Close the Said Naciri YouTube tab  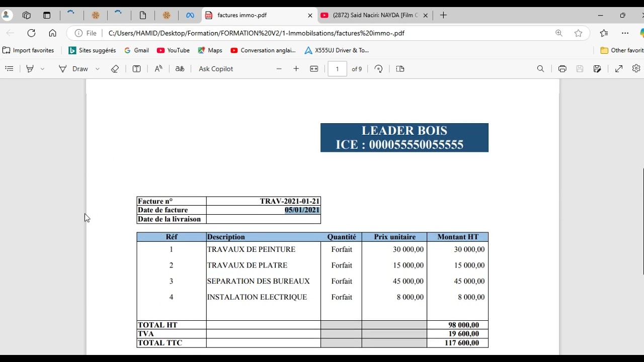pos(426,15)
